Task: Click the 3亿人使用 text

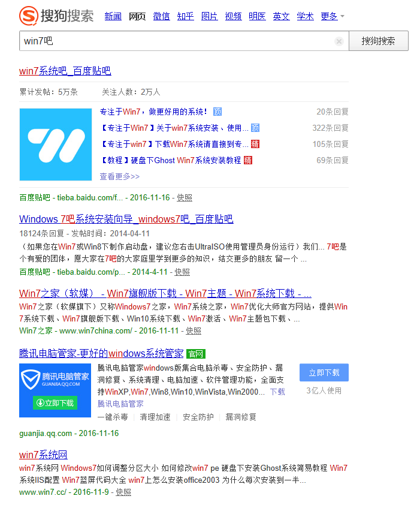Action: (324, 390)
